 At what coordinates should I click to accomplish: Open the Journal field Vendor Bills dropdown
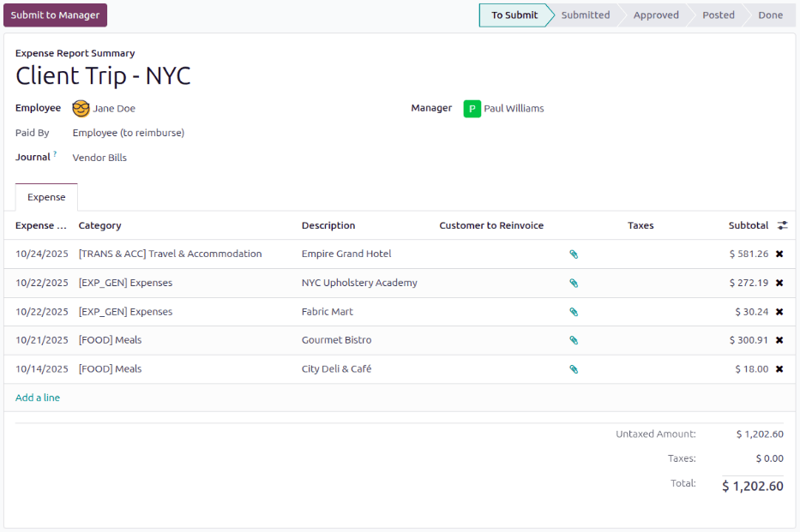(99, 158)
